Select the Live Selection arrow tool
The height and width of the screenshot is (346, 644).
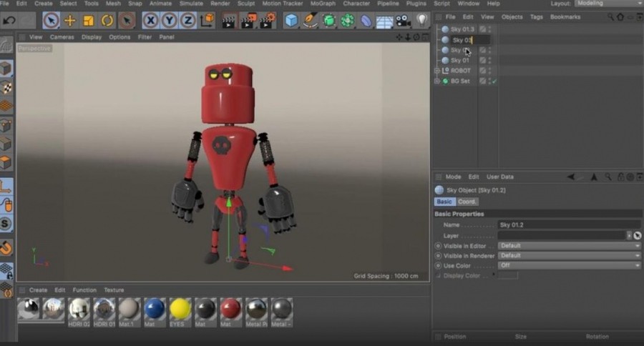click(x=51, y=21)
